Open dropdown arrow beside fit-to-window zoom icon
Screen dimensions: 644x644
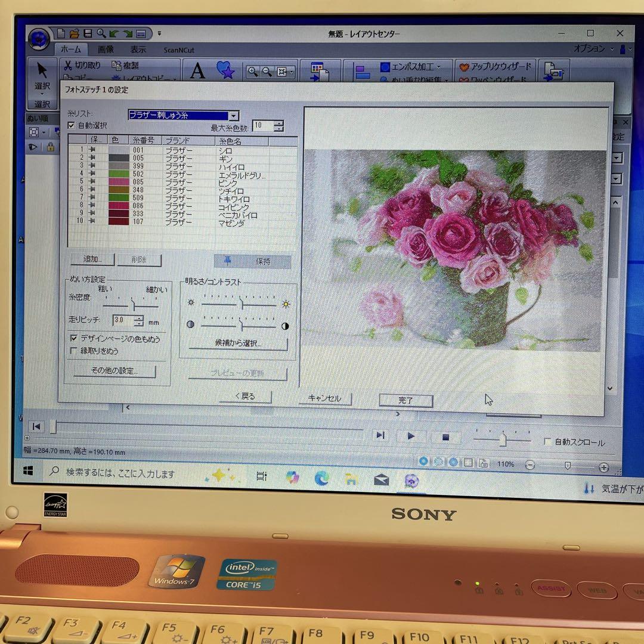click(292, 72)
